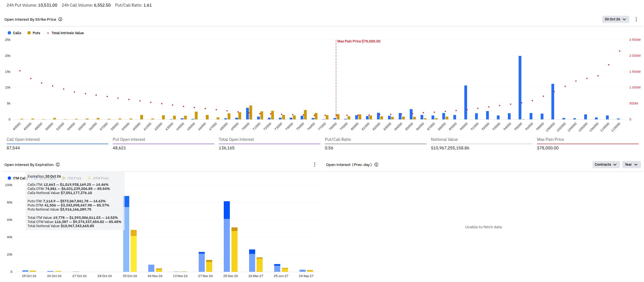Open kebab menu for expiration chart

click(315, 165)
